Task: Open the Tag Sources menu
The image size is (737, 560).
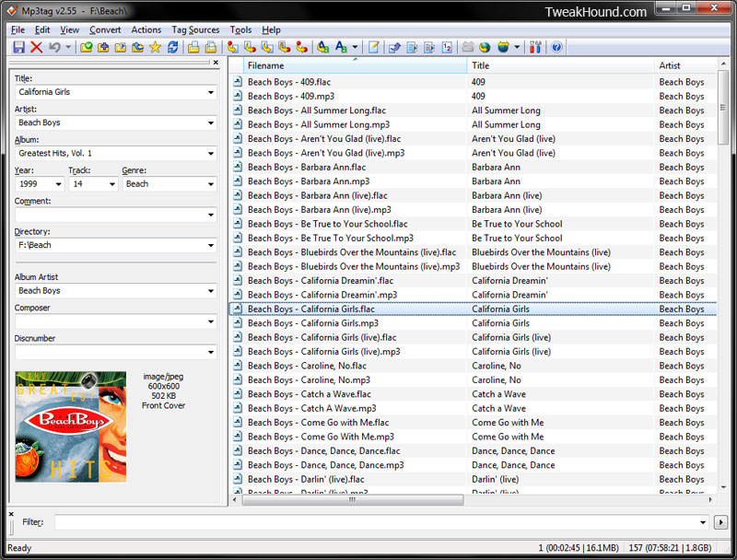Action: tap(195, 29)
